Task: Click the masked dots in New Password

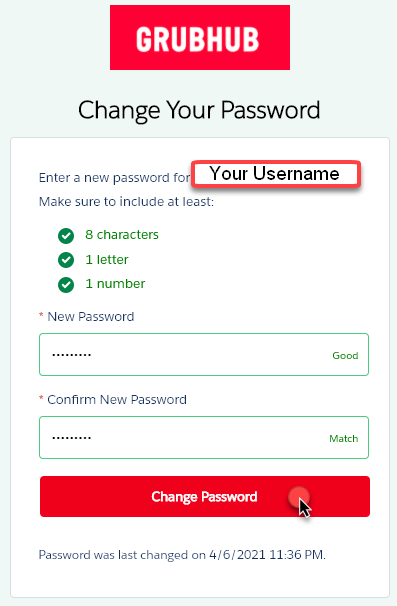Action: (x=72, y=354)
